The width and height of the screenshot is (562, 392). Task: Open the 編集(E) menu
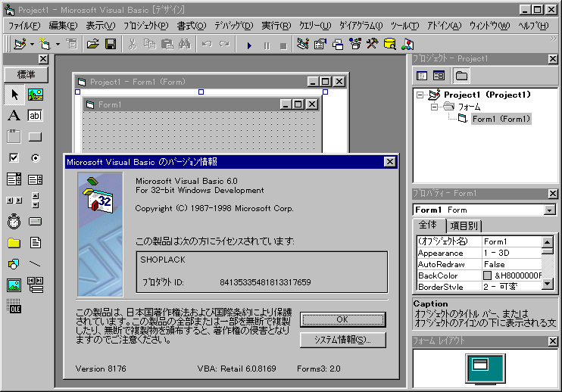click(x=63, y=26)
